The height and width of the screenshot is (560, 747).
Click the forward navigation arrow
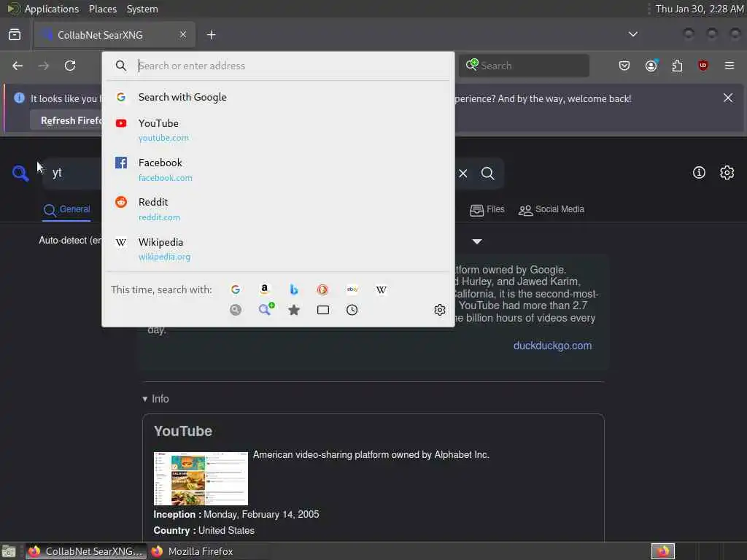coord(43,66)
